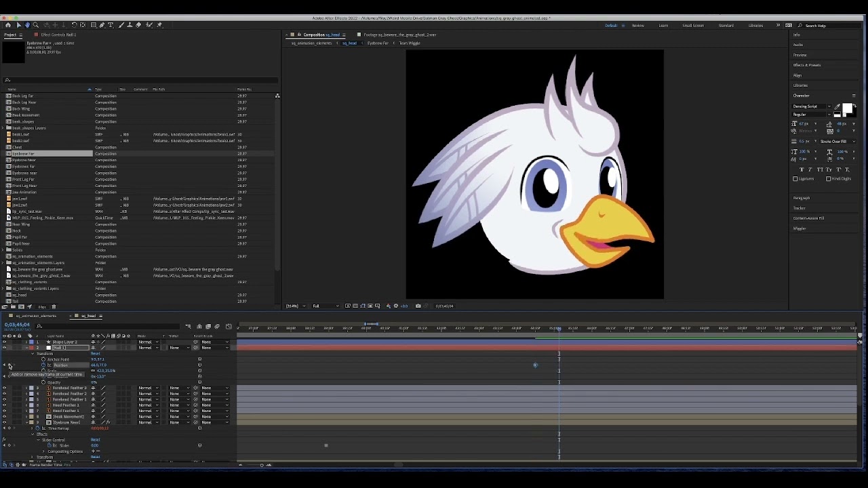This screenshot has width=868, height=488.
Task: Select the Brush tool
Action: (121, 25)
